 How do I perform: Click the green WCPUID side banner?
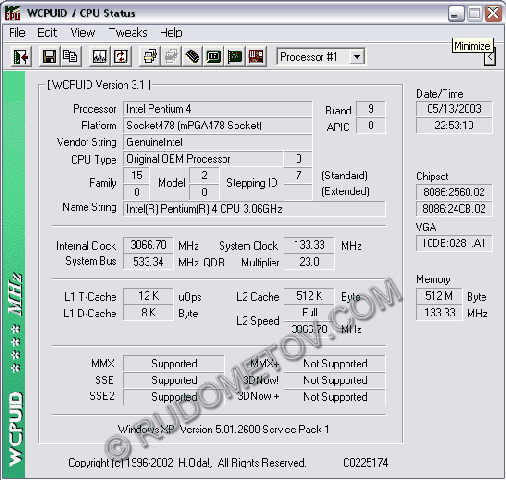14,275
